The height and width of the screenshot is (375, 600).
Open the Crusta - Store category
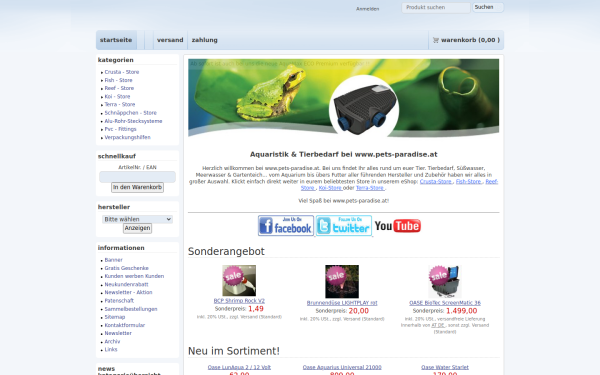(122, 72)
